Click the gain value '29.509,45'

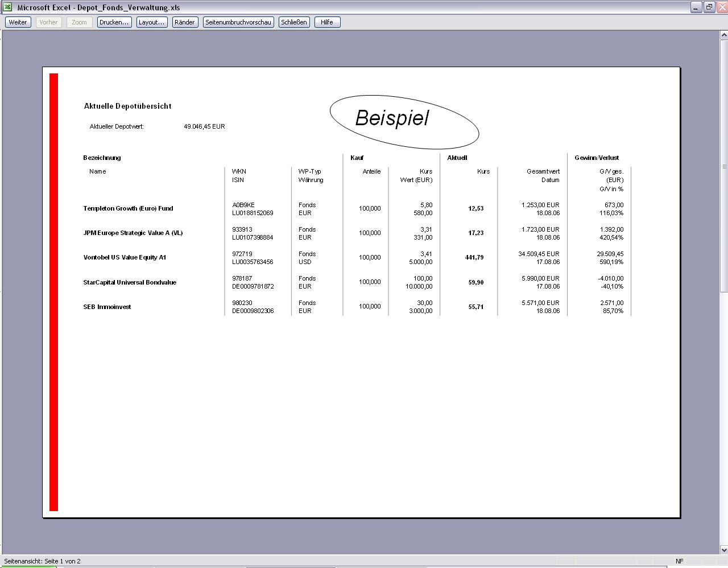pos(610,254)
